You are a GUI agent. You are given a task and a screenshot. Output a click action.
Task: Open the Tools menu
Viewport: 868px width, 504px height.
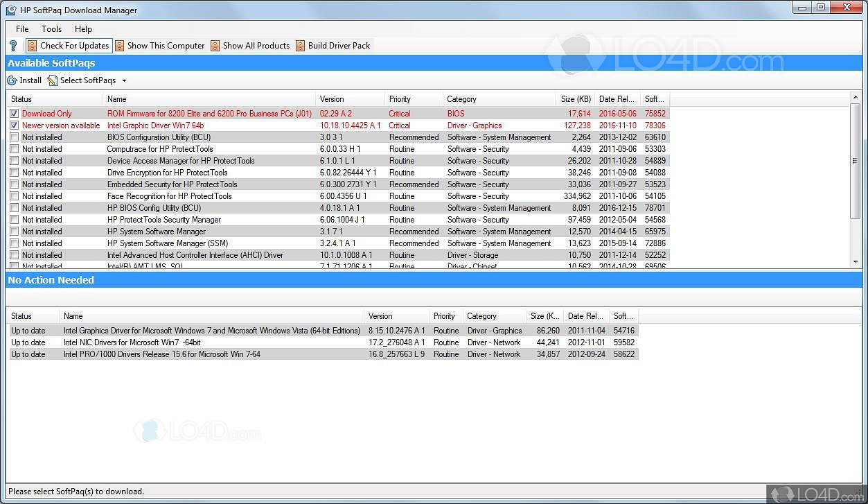pyautogui.click(x=51, y=29)
